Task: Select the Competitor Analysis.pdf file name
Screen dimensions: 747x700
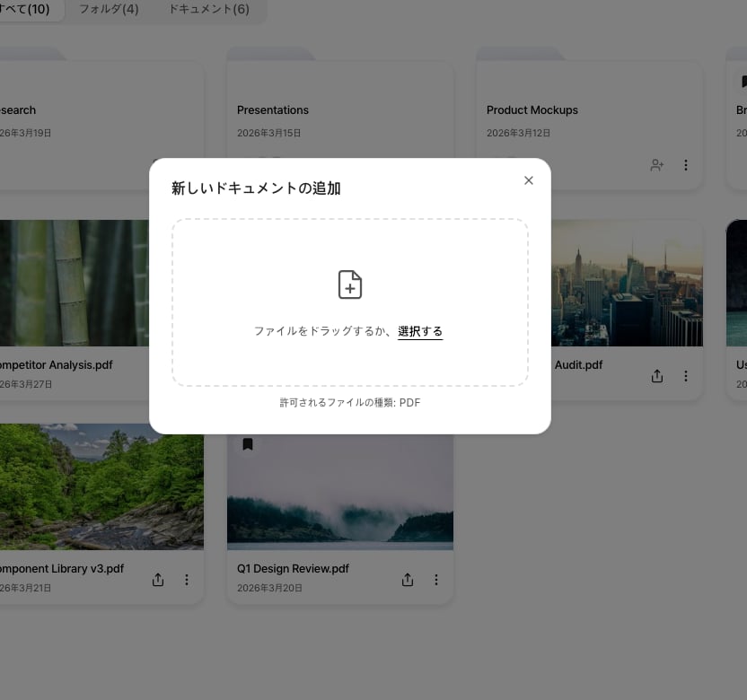Action: pos(57,365)
